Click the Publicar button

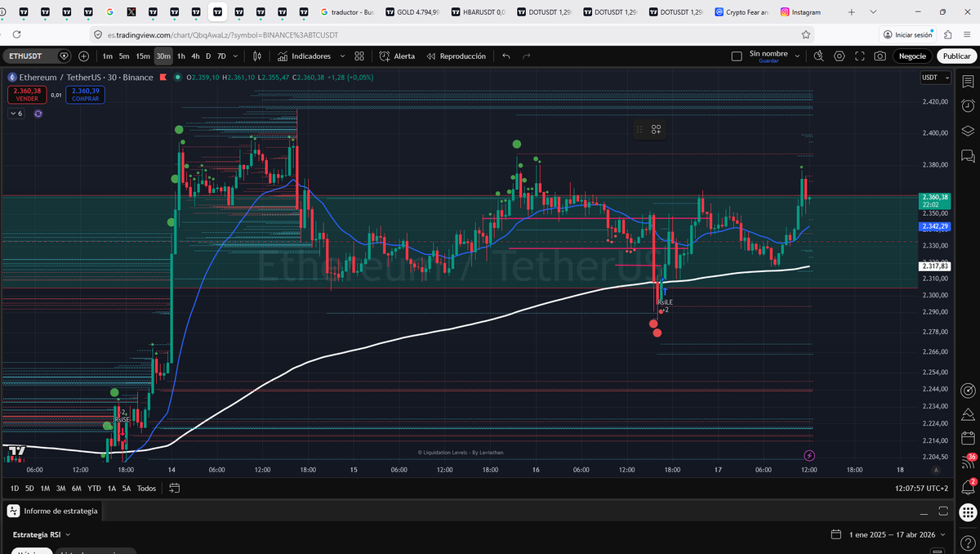(x=955, y=56)
